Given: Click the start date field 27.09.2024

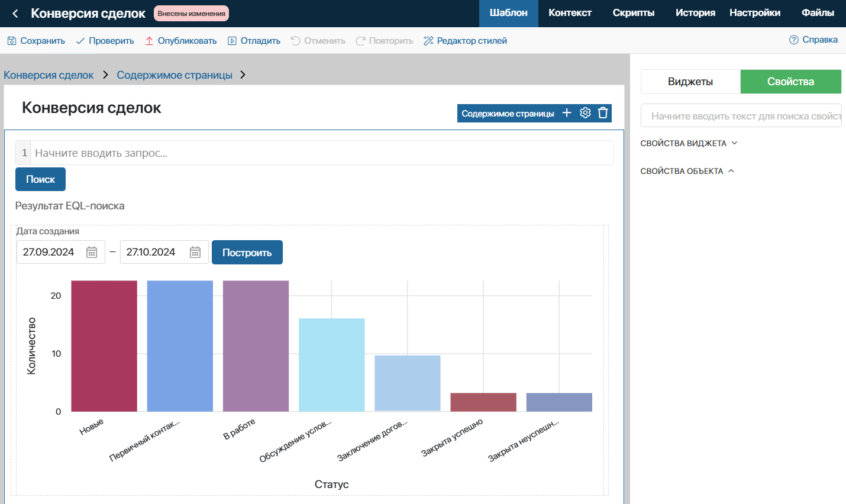Looking at the screenshot, I should click(60, 252).
